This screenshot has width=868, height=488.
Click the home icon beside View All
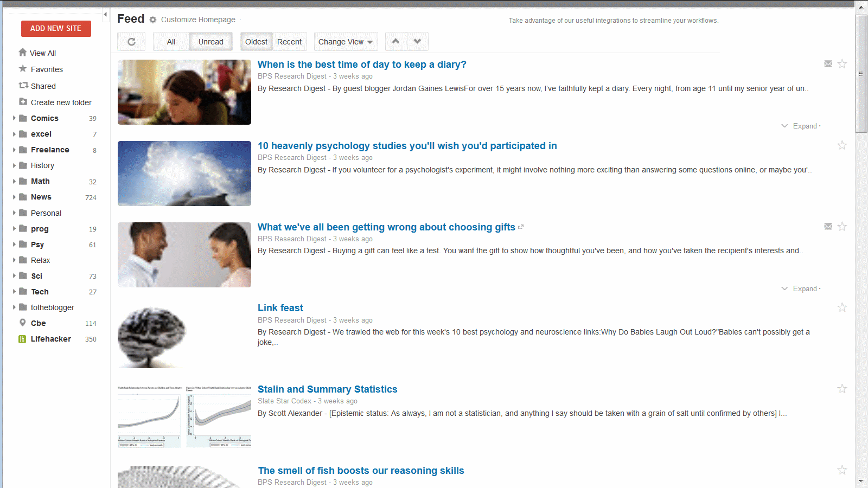(23, 53)
